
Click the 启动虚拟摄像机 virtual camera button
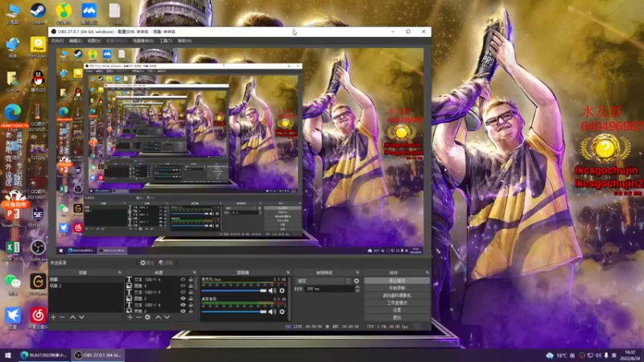(397, 295)
